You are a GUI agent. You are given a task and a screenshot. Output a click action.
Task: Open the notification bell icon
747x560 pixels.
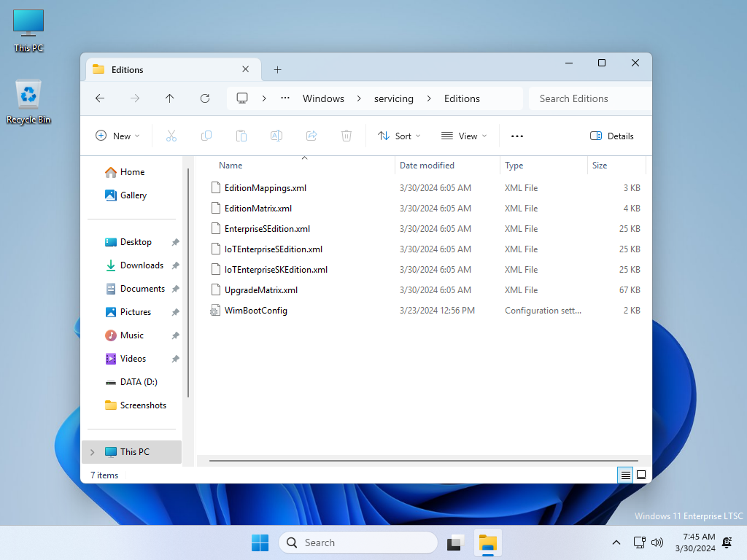[727, 542]
